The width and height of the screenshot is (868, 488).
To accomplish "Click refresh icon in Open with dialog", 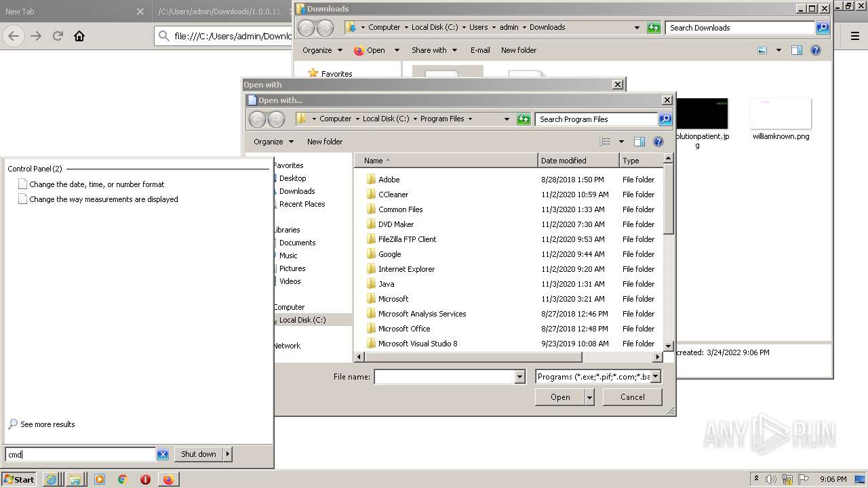I will tap(523, 119).
